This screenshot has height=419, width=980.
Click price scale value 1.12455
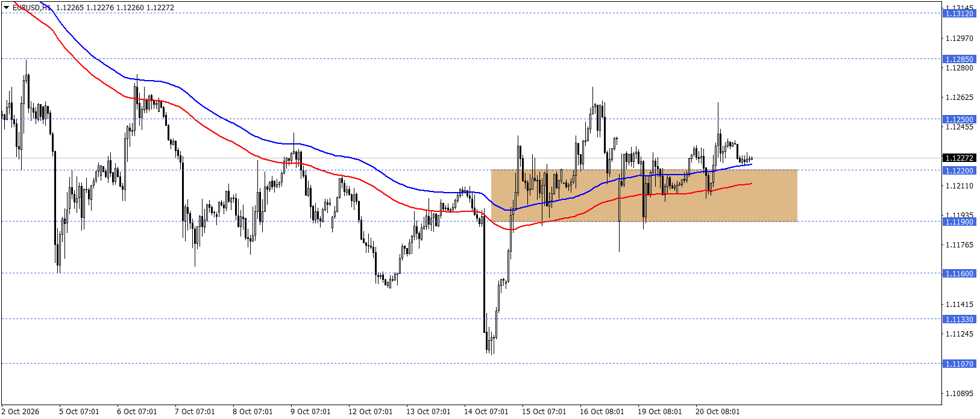[960, 126]
